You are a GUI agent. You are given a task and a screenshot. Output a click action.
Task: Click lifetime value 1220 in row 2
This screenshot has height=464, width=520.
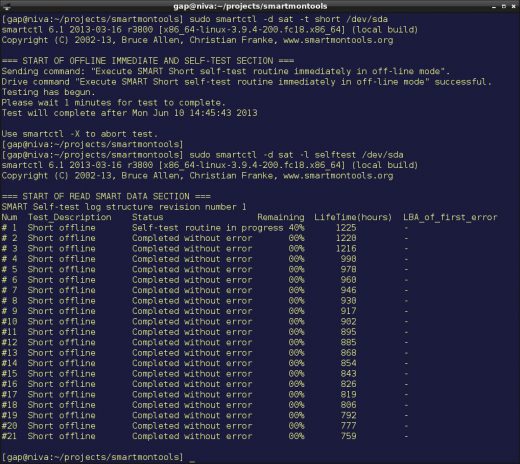pyautogui.click(x=346, y=238)
